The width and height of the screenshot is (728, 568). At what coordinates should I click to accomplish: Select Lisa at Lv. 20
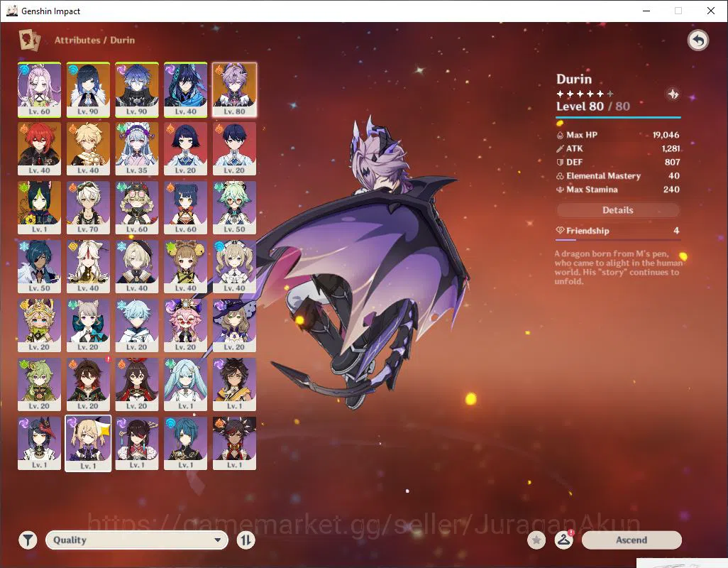(x=234, y=326)
